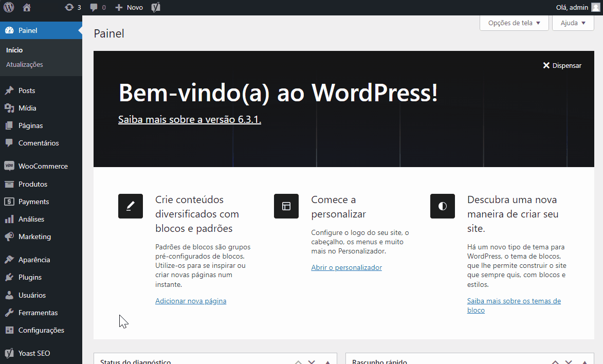This screenshot has height=364, width=603.
Task: Open Saiba mais sobre a versão 6.3.1 link
Action: [190, 120]
